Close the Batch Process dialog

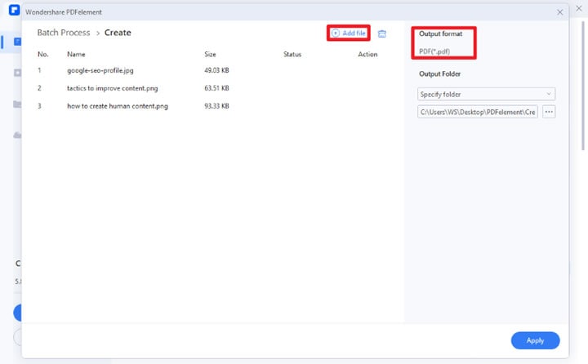coord(560,12)
